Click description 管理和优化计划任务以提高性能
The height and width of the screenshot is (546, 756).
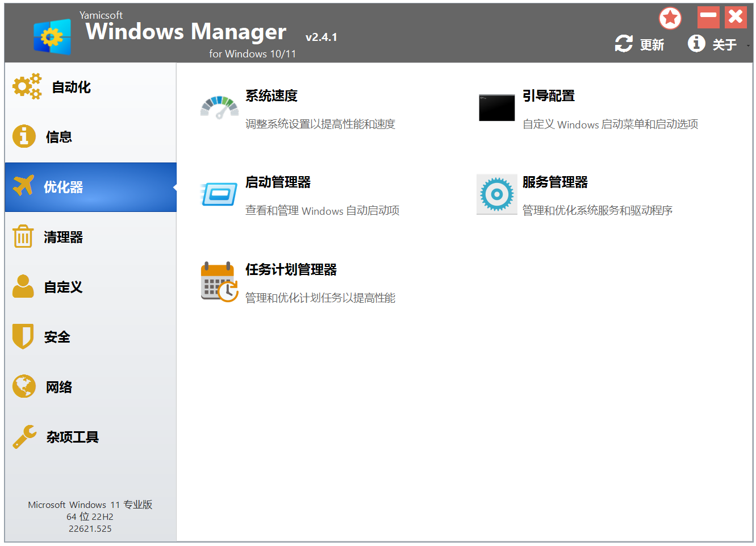coord(320,298)
